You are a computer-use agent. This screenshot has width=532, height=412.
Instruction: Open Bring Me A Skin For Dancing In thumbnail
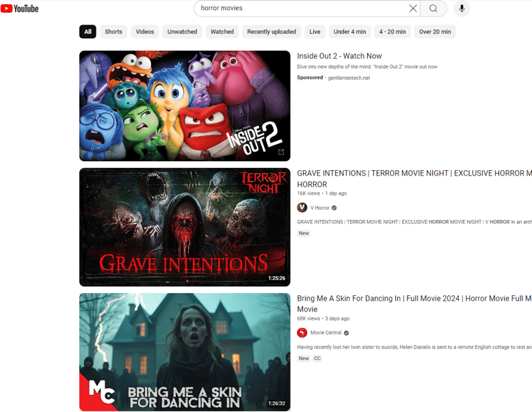pos(185,352)
